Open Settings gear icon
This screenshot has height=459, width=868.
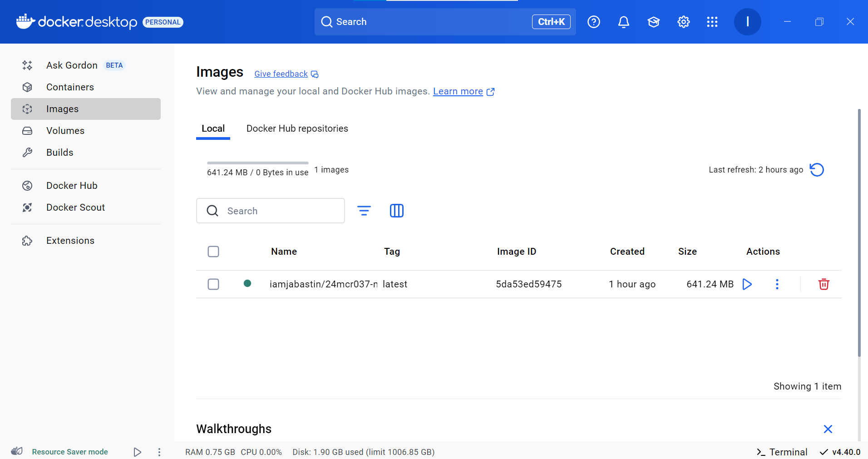[x=684, y=22]
